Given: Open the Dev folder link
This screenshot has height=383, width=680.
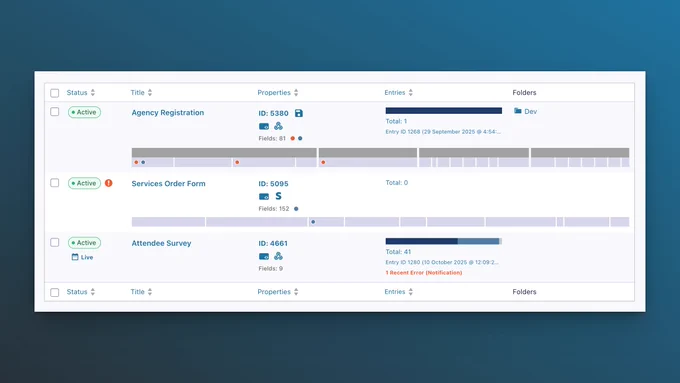Looking at the screenshot, I should (x=530, y=111).
